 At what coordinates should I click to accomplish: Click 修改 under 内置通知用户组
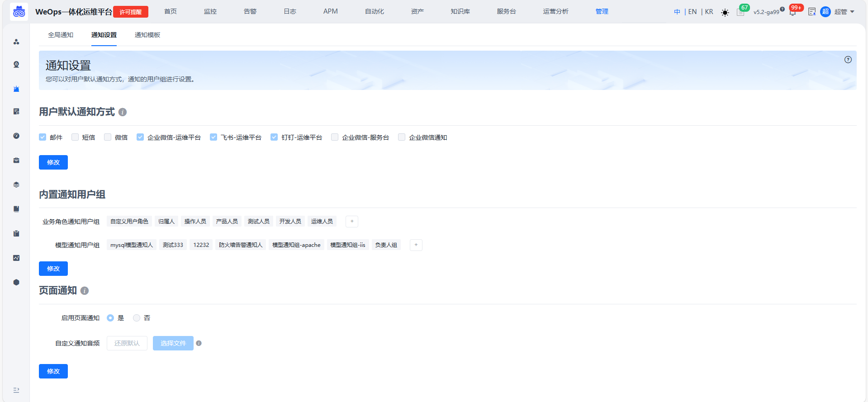click(53, 269)
